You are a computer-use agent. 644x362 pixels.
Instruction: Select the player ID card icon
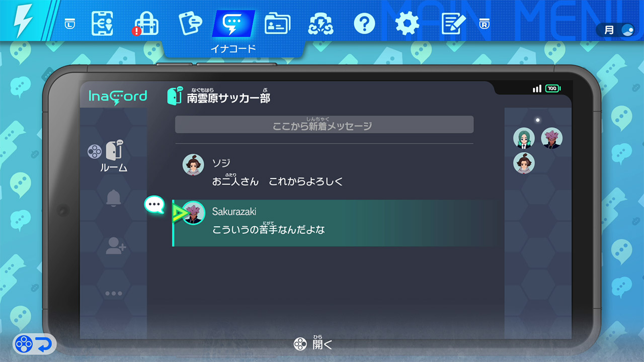pos(278,23)
